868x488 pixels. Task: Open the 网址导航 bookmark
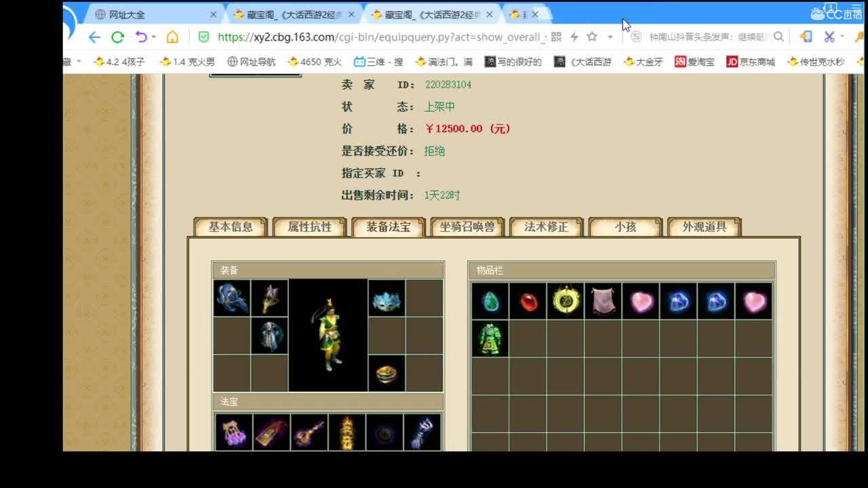point(252,62)
